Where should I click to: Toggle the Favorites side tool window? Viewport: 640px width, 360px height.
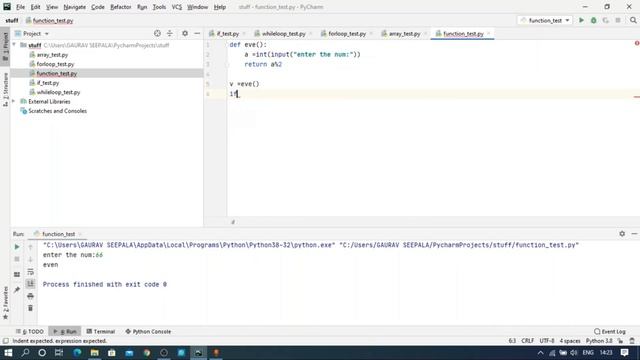point(5,303)
